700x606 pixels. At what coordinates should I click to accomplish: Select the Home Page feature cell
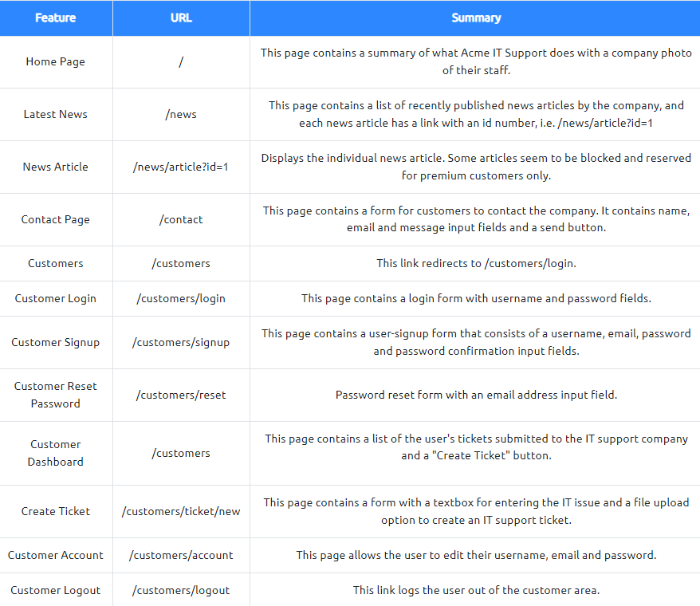click(55, 61)
